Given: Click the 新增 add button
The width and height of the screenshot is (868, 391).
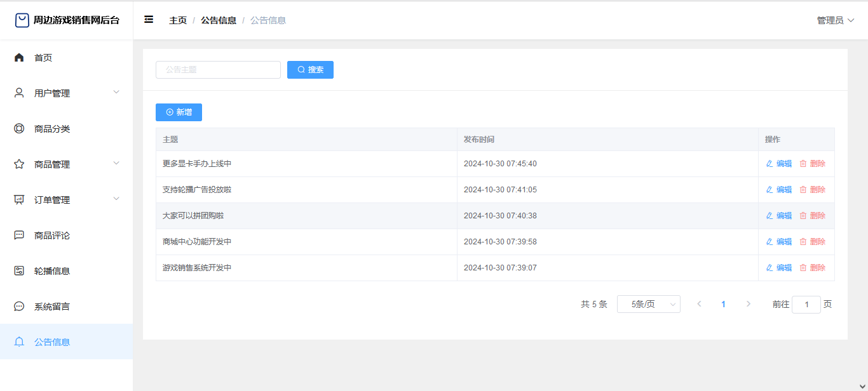Looking at the screenshot, I should (x=179, y=112).
